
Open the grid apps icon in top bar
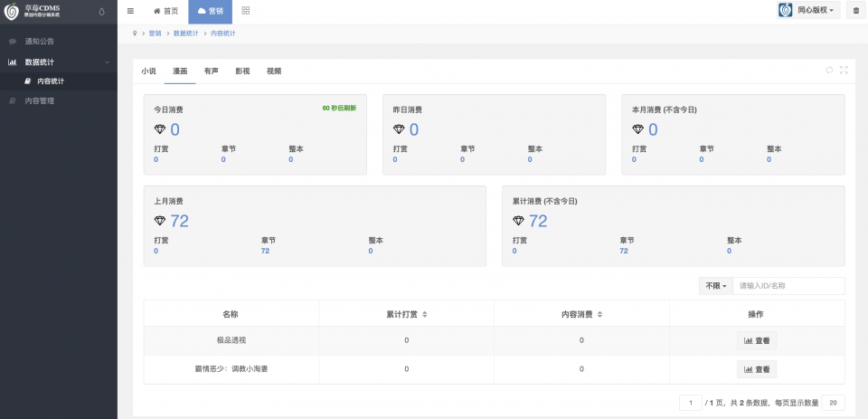(246, 11)
